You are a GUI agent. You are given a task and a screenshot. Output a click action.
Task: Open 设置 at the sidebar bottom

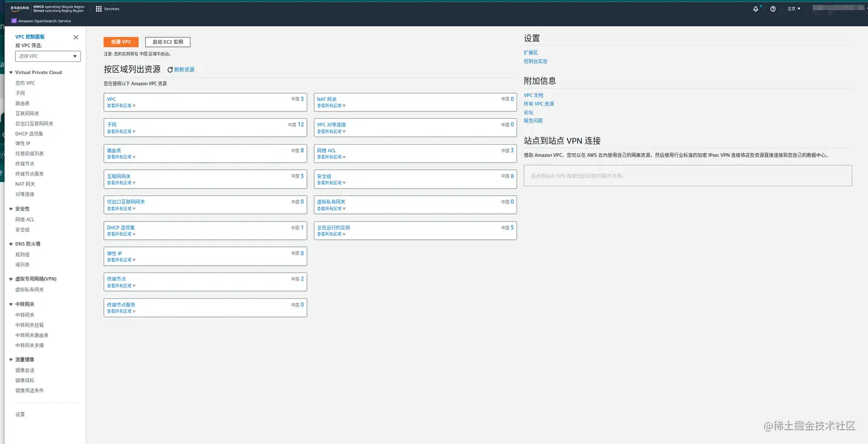[x=20, y=414]
